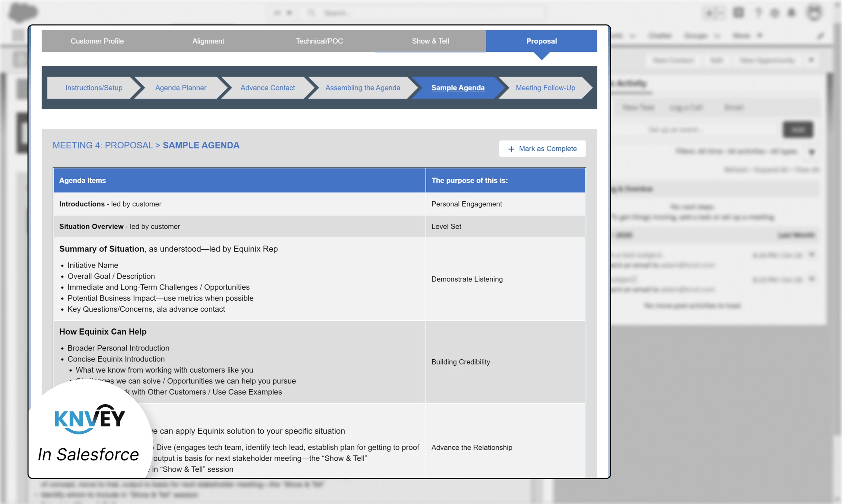Open the Meeting Follow-Up step
Screen dimensions: 842x504
pos(545,88)
